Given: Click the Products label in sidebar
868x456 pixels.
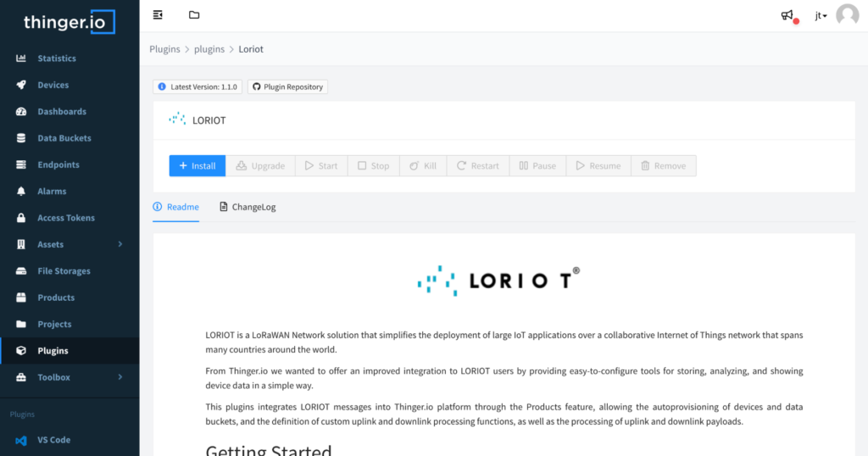Looking at the screenshot, I should tap(56, 298).
